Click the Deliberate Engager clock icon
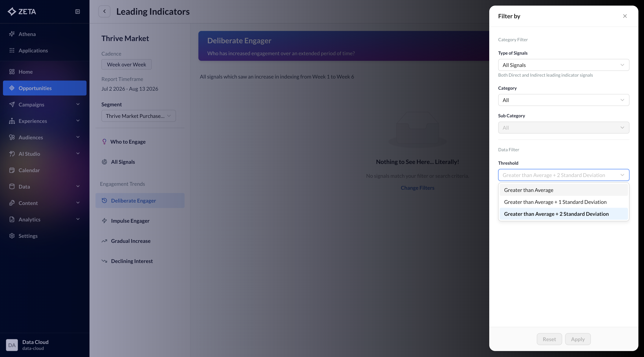644x357 pixels. tap(104, 200)
